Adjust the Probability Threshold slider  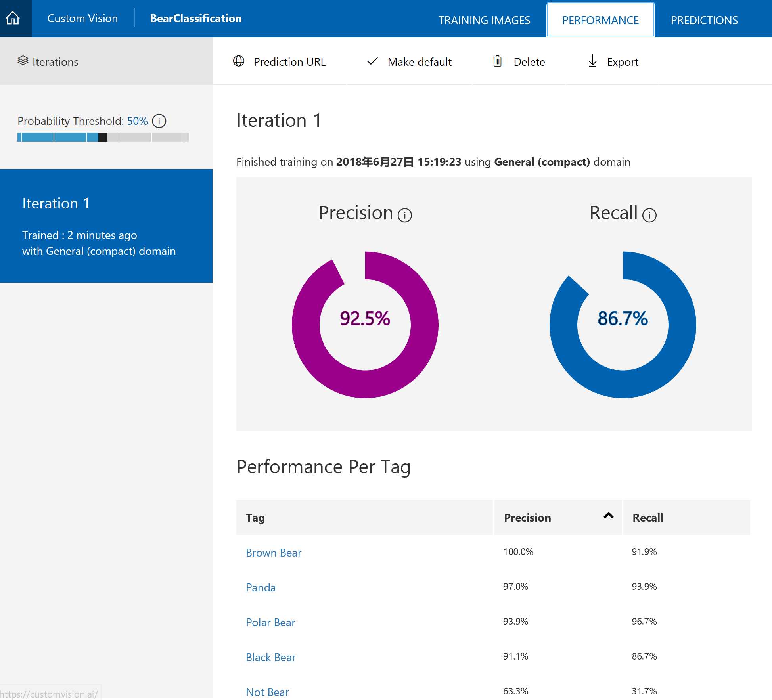coord(102,137)
